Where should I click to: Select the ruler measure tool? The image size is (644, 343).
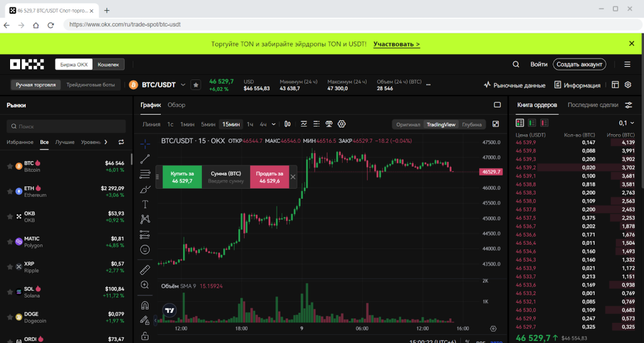point(145,269)
